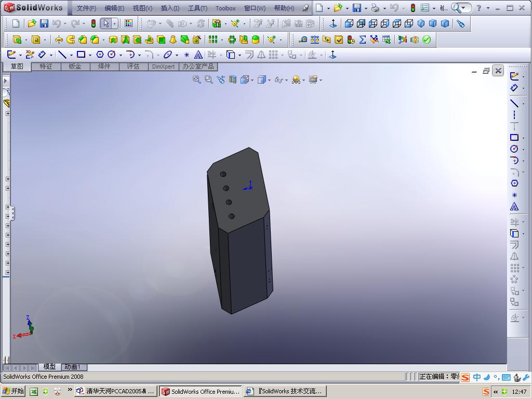Open the 插入(I) menu
Image resolution: width=532 pixels, height=399 pixels.
click(x=170, y=8)
